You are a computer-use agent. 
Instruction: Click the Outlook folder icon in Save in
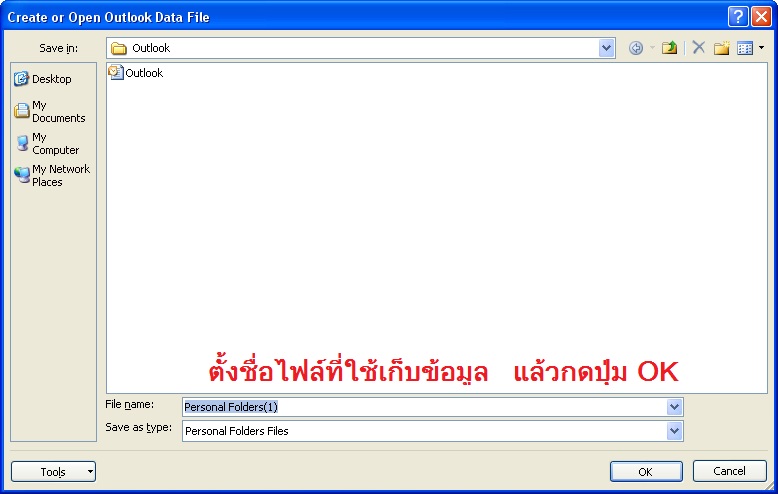coord(119,48)
